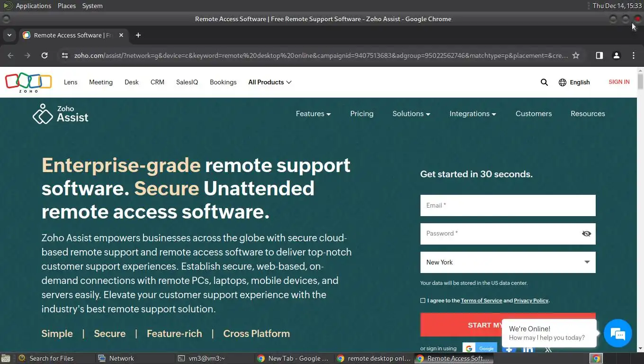Click the Zoho logo
The width and height of the screenshot is (644, 364).
click(x=28, y=82)
